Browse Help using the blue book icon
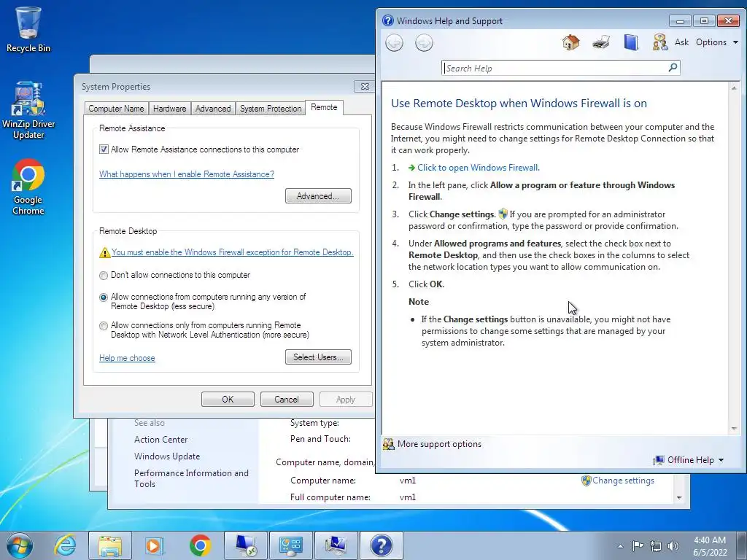The image size is (747, 560). point(631,42)
